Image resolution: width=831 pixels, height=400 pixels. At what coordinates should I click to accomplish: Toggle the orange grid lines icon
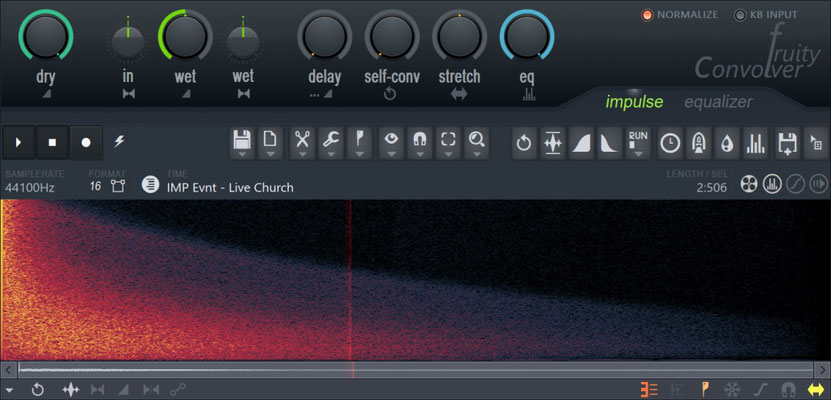[649, 390]
